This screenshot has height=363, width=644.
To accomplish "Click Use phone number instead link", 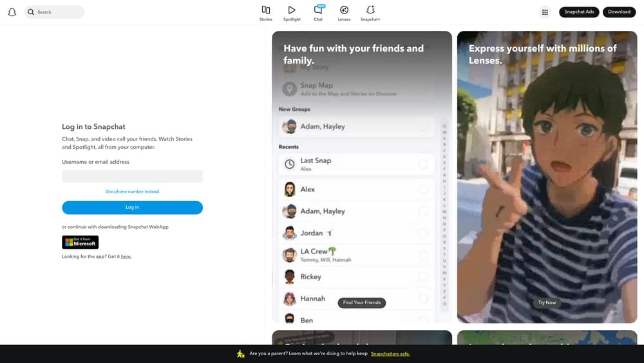I will pos(132,191).
